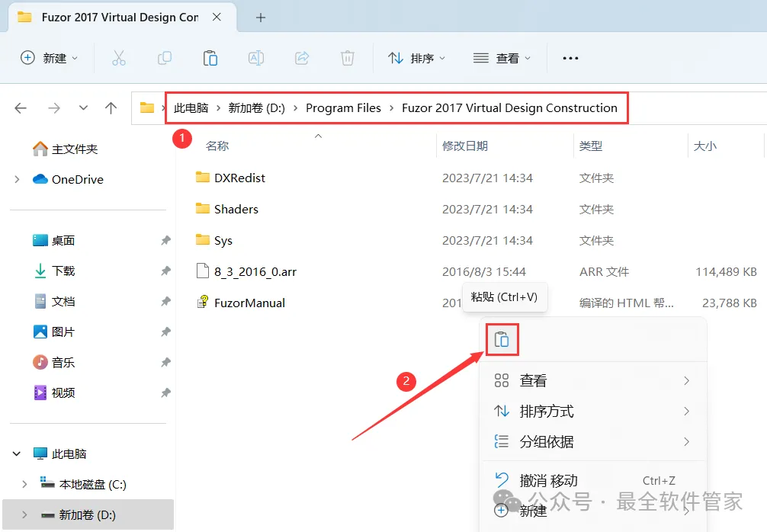
Task: Open the three-dot See more menu
Action: point(570,58)
